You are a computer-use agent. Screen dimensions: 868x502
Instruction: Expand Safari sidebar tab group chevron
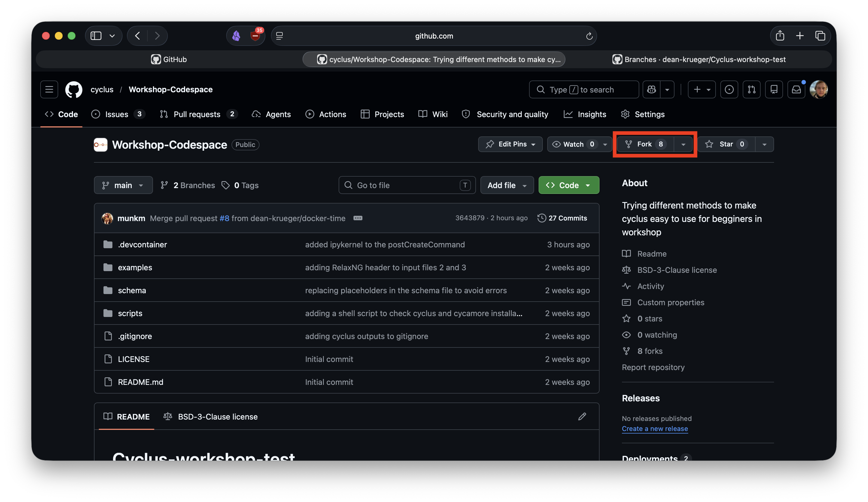coord(112,36)
